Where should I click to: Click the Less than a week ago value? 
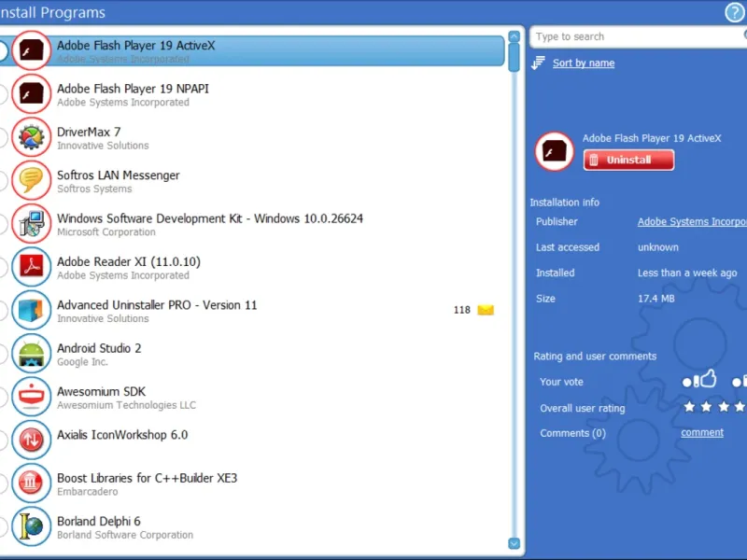[x=687, y=273]
